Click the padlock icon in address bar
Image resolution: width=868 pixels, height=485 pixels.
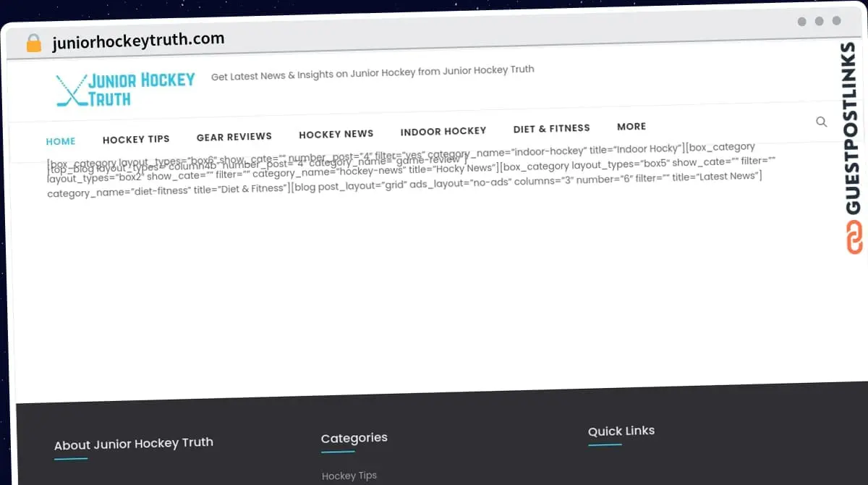(x=34, y=43)
